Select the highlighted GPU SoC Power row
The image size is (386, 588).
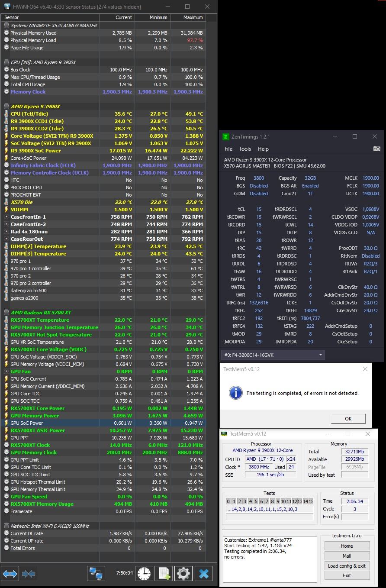(x=103, y=423)
